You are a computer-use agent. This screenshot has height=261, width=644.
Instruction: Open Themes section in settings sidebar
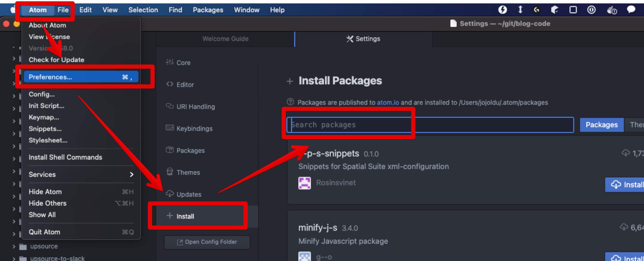[x=183, y=172]
